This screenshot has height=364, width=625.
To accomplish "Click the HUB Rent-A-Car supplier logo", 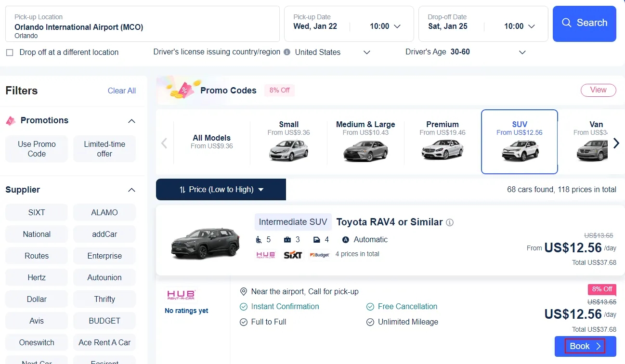I will [x=180, y=294].
